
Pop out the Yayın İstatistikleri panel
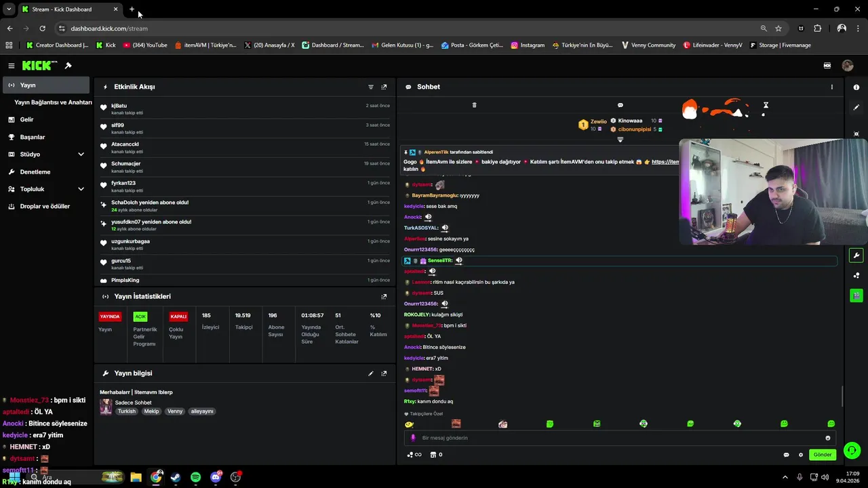tap(384, 296)
